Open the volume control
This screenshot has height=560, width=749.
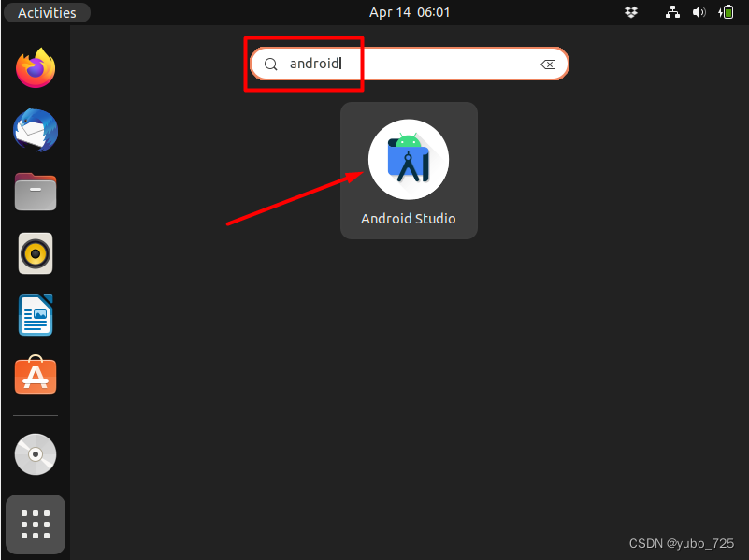click(x=699, y=12)
